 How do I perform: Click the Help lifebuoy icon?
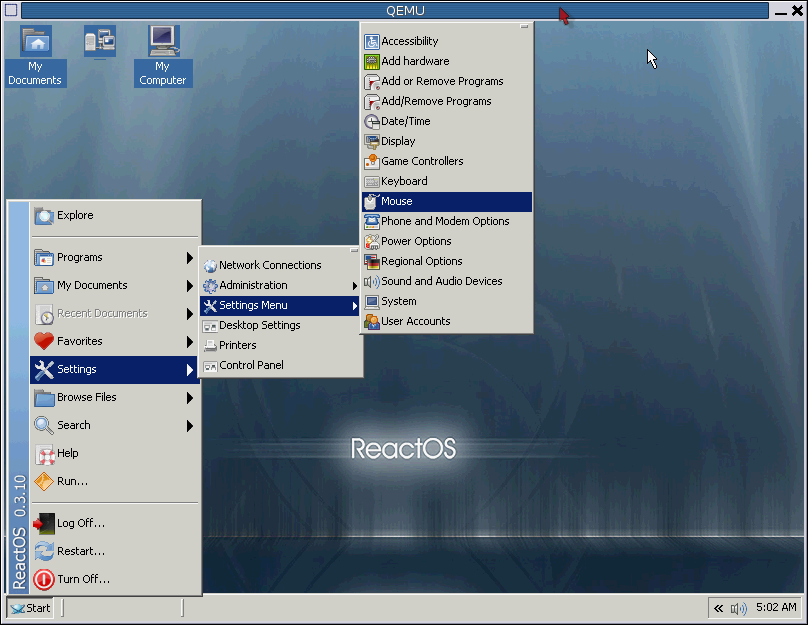click(x=45, y=454)
